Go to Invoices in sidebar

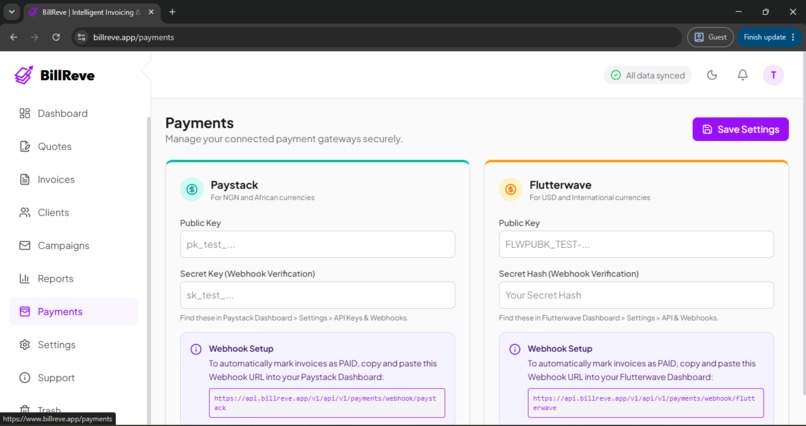73,179
